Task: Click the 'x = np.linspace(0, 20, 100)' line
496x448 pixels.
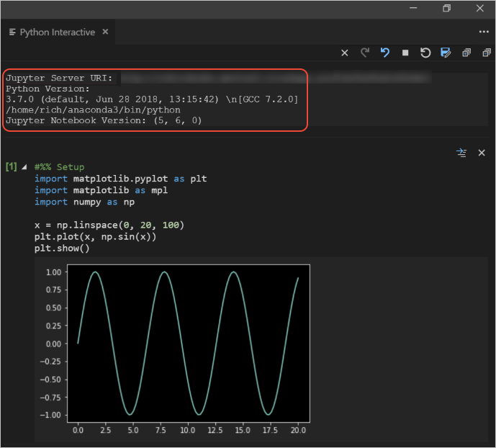Action: point(109,225)
